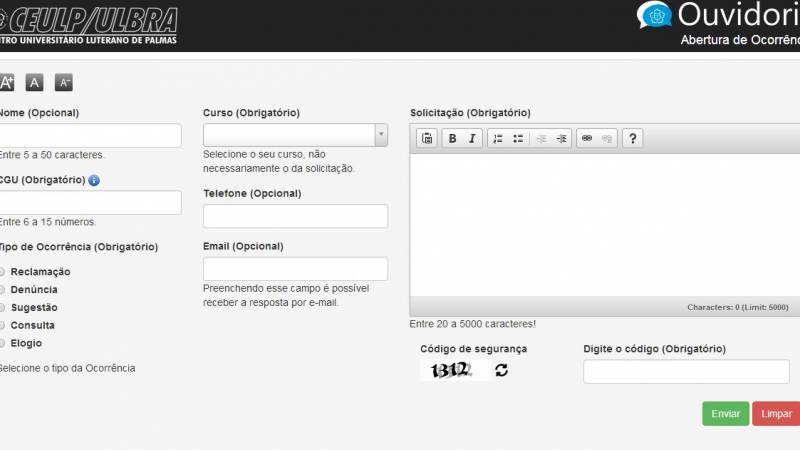Reset font size with the middle A icon
800x450 pixels.
[x=34, y=83]
